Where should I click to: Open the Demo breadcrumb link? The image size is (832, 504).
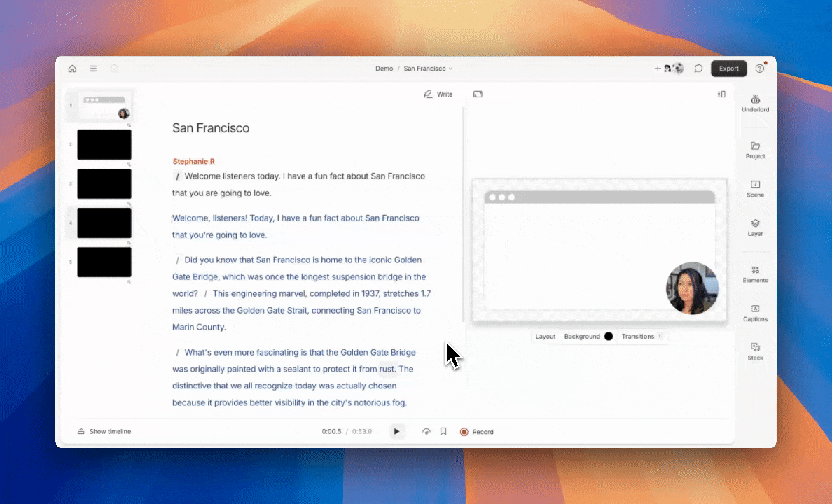click(x=384, y=69)
